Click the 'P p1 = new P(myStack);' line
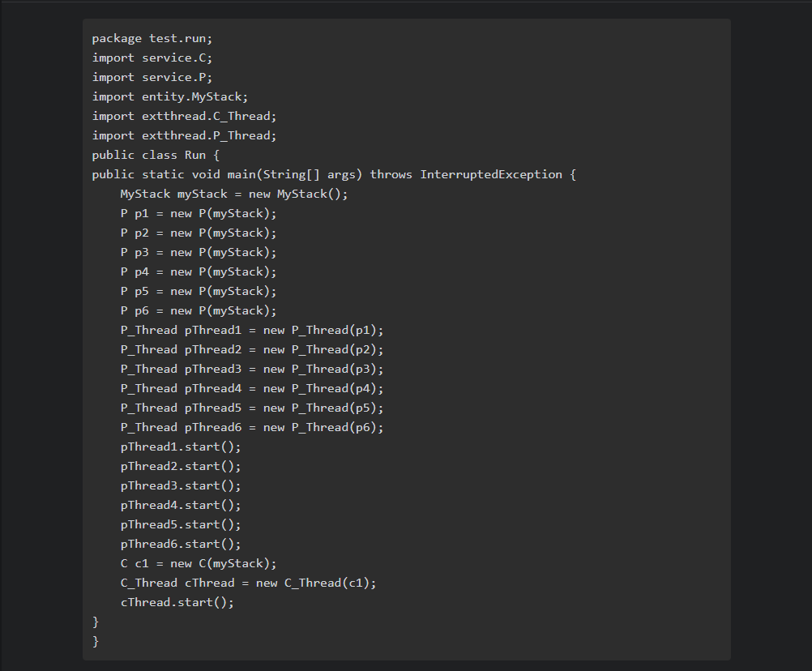 click(x=199, y=213)
